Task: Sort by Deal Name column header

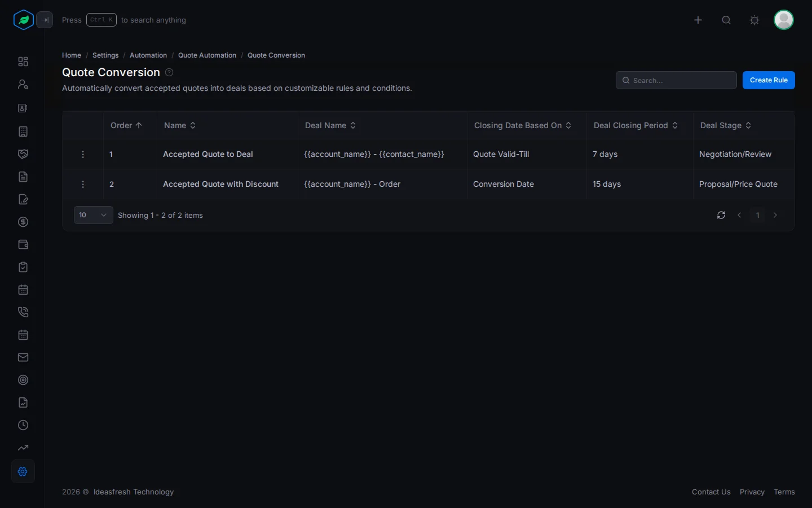Action: click(330, 125)
